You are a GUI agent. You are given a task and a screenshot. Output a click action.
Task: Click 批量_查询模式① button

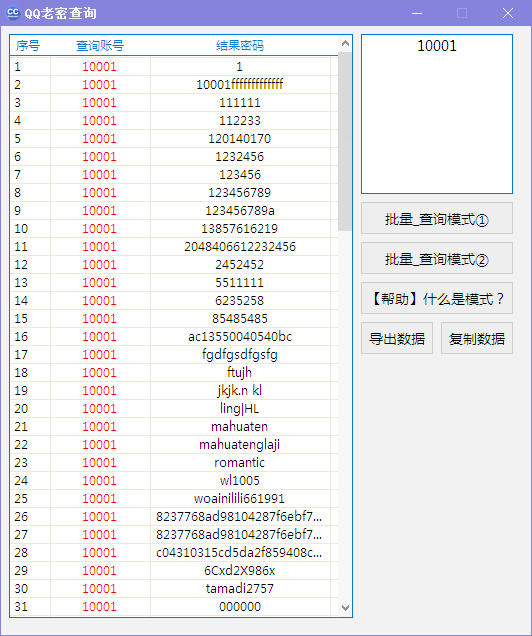click(x=437, y=219)
